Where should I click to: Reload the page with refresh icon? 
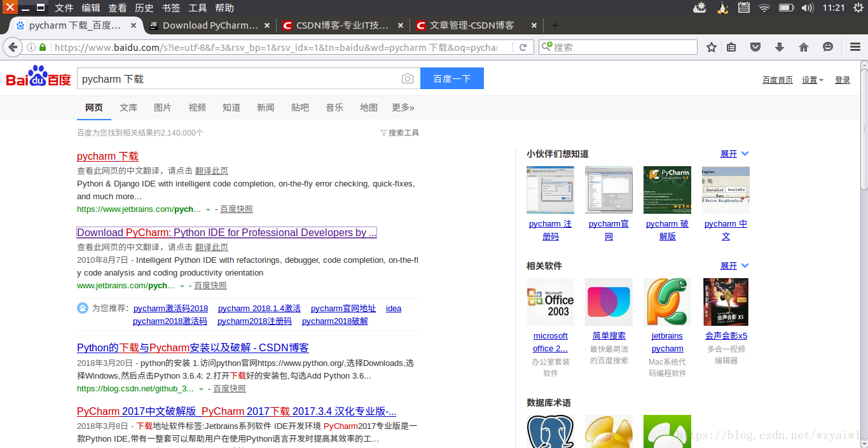[x=523, y=47]
